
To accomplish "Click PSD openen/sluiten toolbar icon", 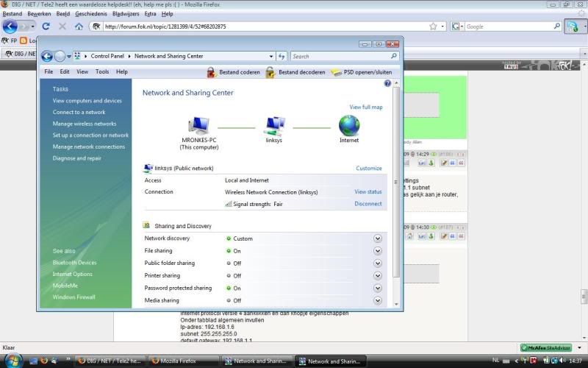I will point(336,72).
